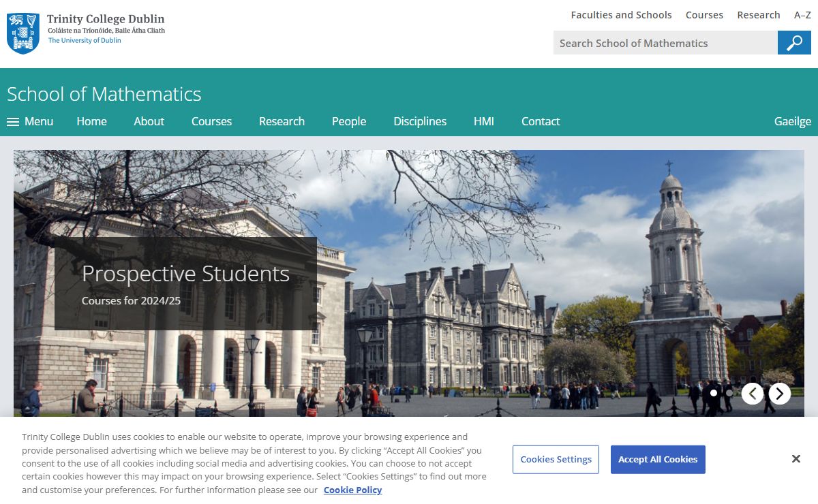The width and height of the screenshot is (818, 504).
Task: Open HMI in navigation bar
Action: [484, 121]
